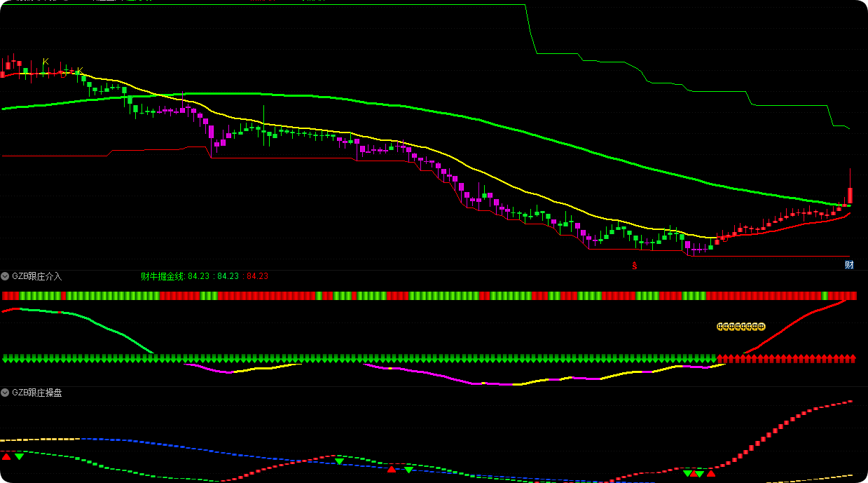Image resolution: width=868 pixels, height=483 pixels.
Task: Select the GZB跟庄操盘 indicator title
Action: [x=36, y=393]
